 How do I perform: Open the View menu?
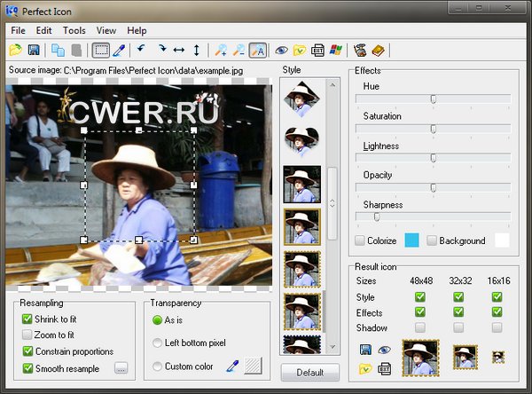click(106, 30)
